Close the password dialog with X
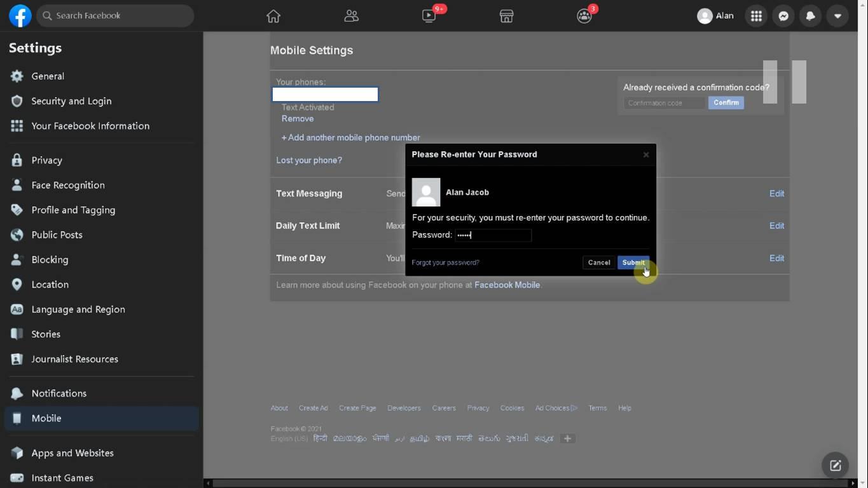Screen dimensions: 868x488 coord(646,154)
